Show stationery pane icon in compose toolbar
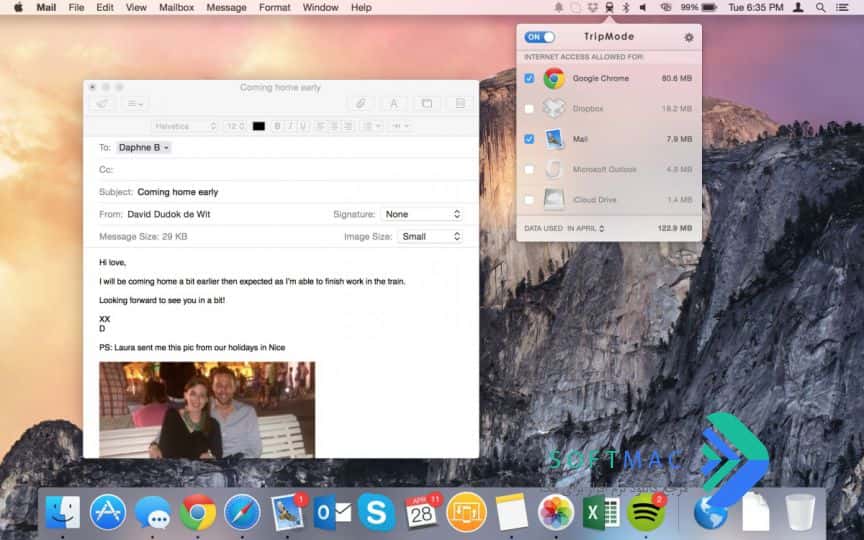Viewport: 864px width, 540px height. pos(460,104)
